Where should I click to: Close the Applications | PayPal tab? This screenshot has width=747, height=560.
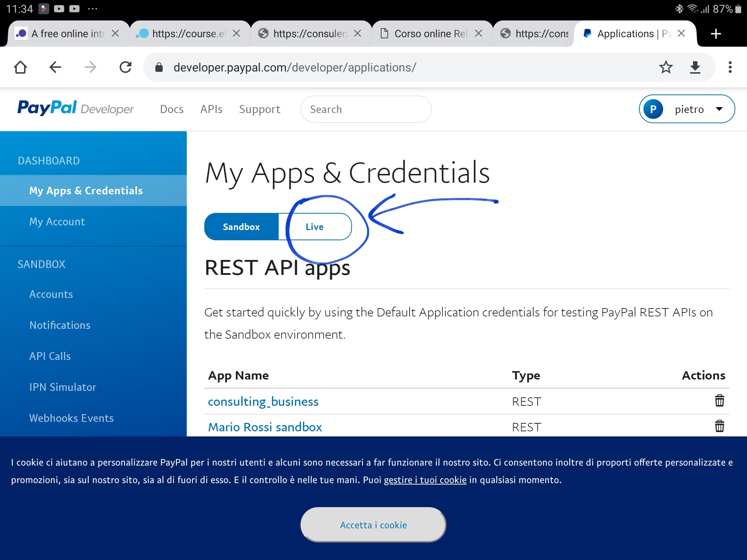tap(681, 34)
